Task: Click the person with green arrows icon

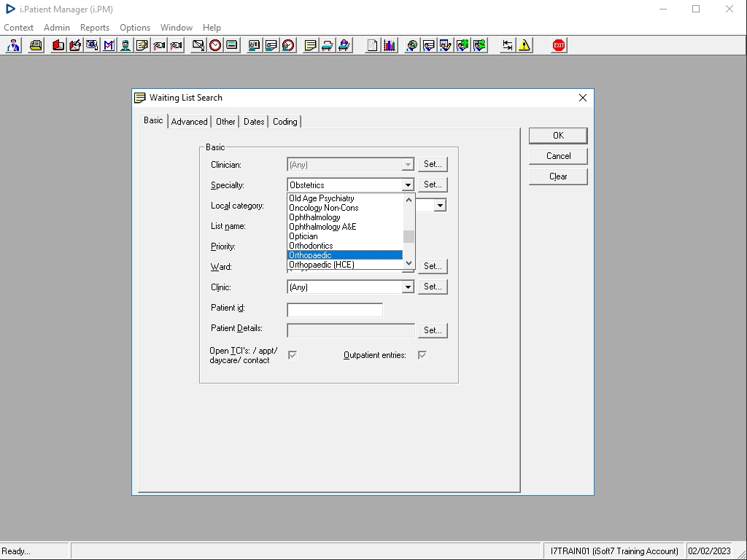Action: 480,45
